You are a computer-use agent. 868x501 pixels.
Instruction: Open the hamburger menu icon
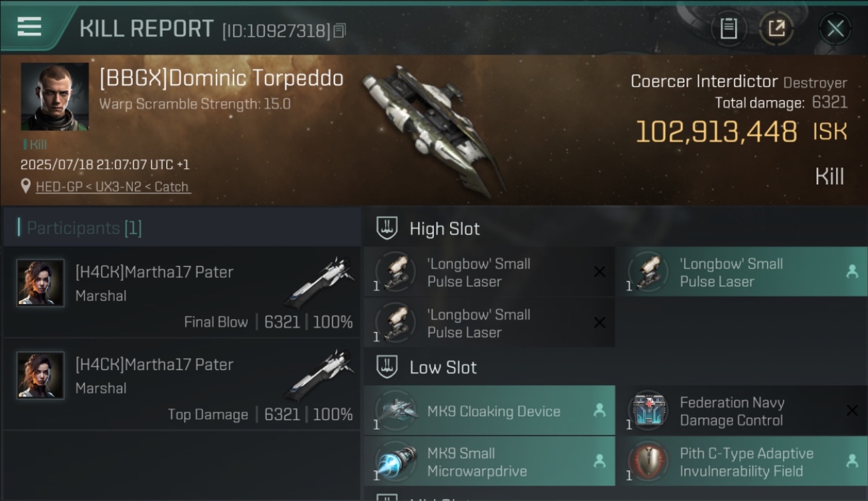coord(29,26)
